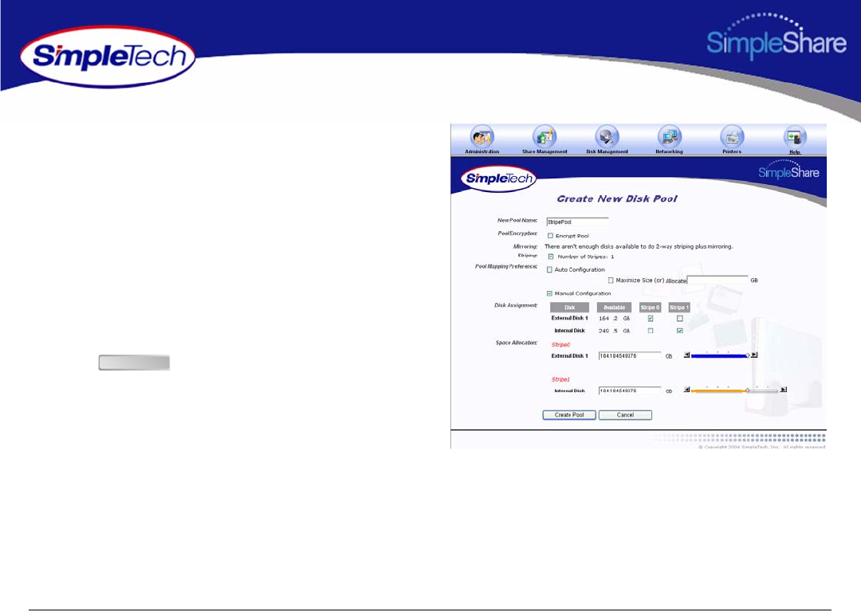Open the Help icon

pos(795,137)
